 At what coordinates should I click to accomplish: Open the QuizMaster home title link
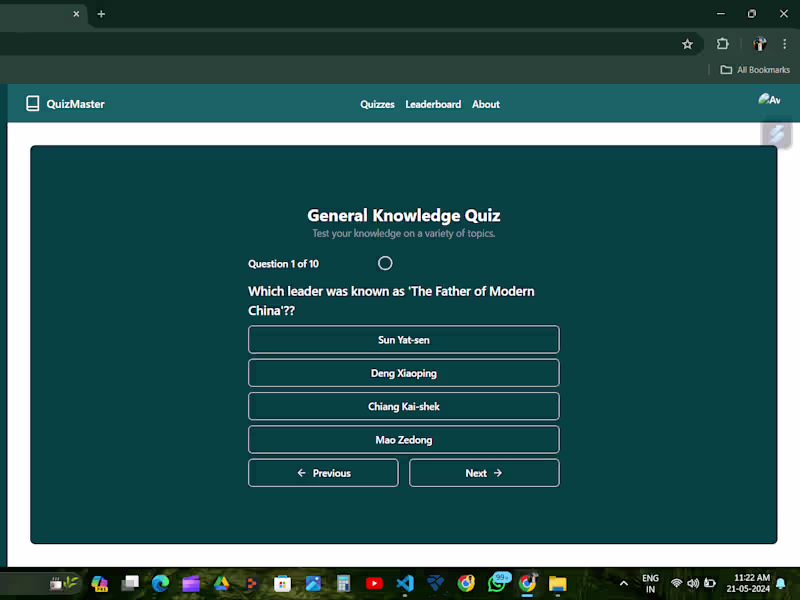click(75, 104)
